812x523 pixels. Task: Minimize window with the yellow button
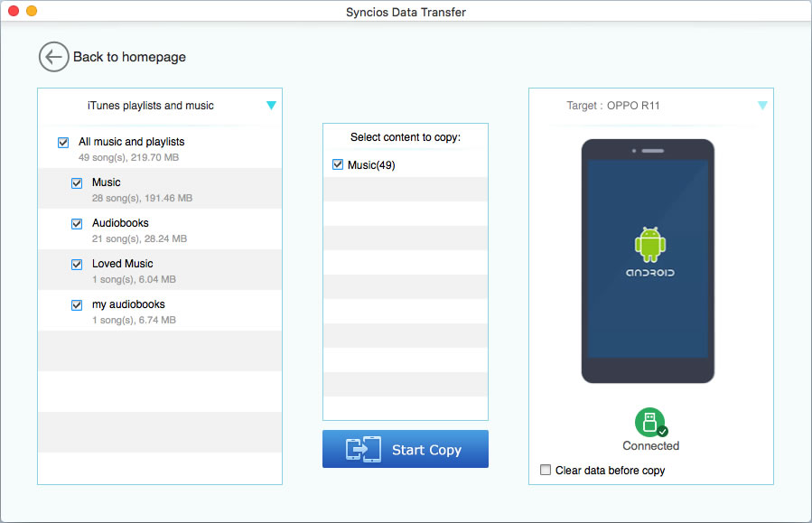click(32, 11)
